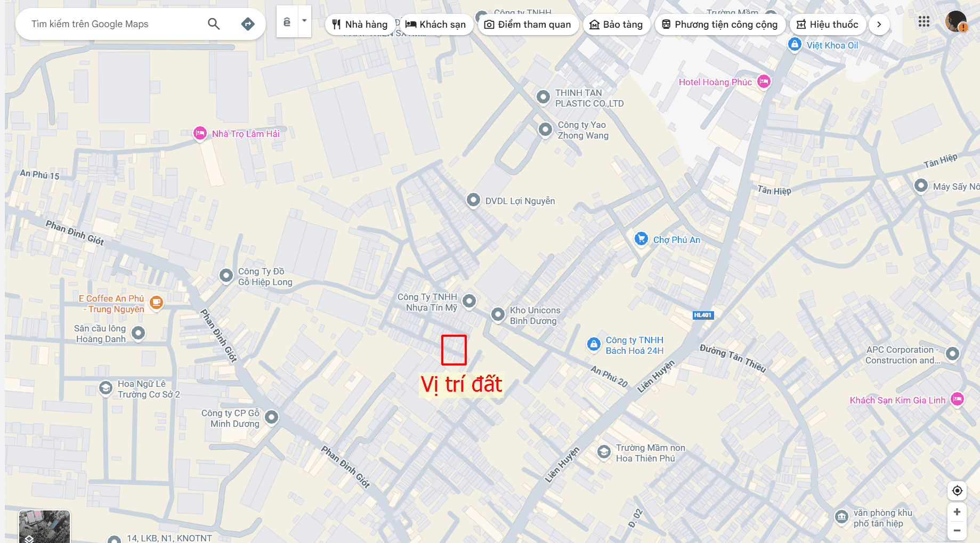Open the Google apps grid

coord(924,22)
